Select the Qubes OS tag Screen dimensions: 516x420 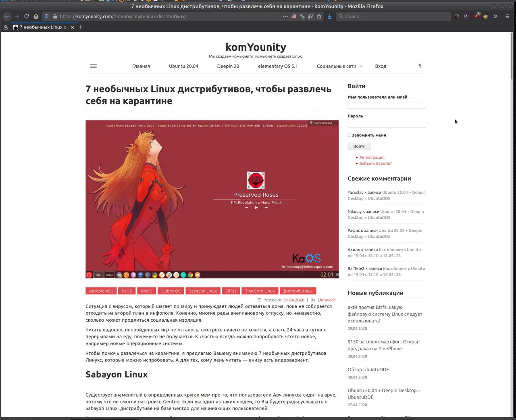pos(171,291)
